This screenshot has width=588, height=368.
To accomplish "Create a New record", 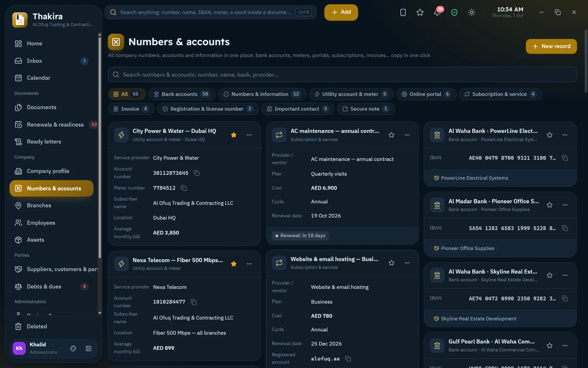I will click(551, 46).
